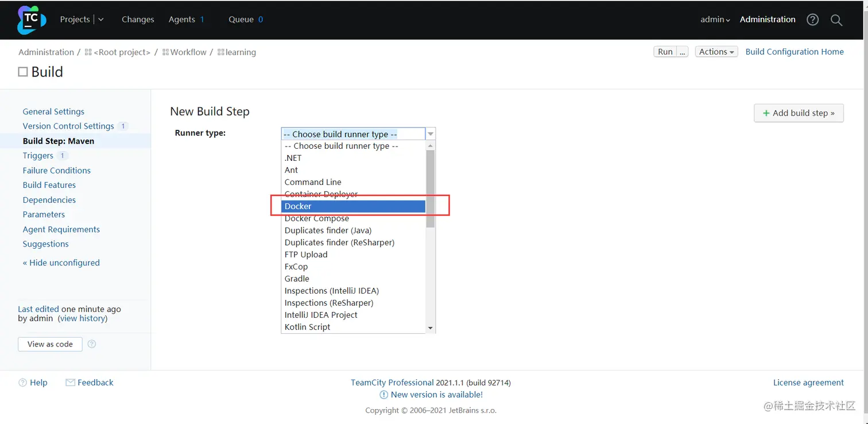This screenshot has width=868, height=424.
Task: Open Version Control Settings in sidebar
Action: 68,126
